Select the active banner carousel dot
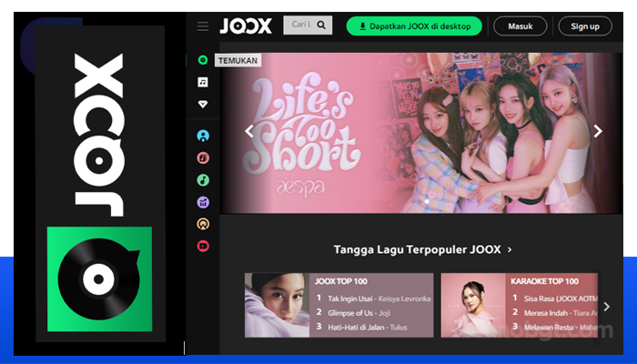This screenshot has width=637, height=364. point(427,201)
